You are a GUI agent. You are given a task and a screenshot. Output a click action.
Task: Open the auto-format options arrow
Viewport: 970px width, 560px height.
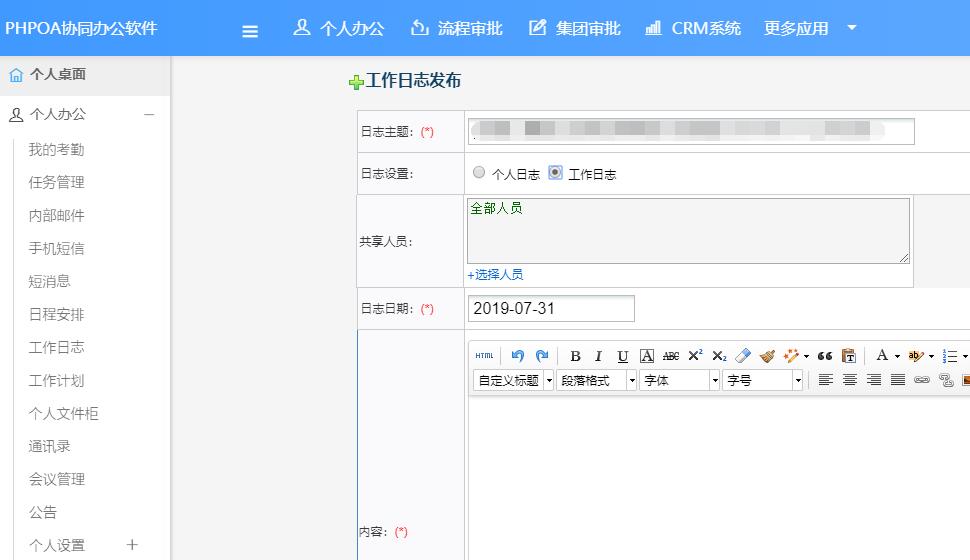click(x=806, y=356)
